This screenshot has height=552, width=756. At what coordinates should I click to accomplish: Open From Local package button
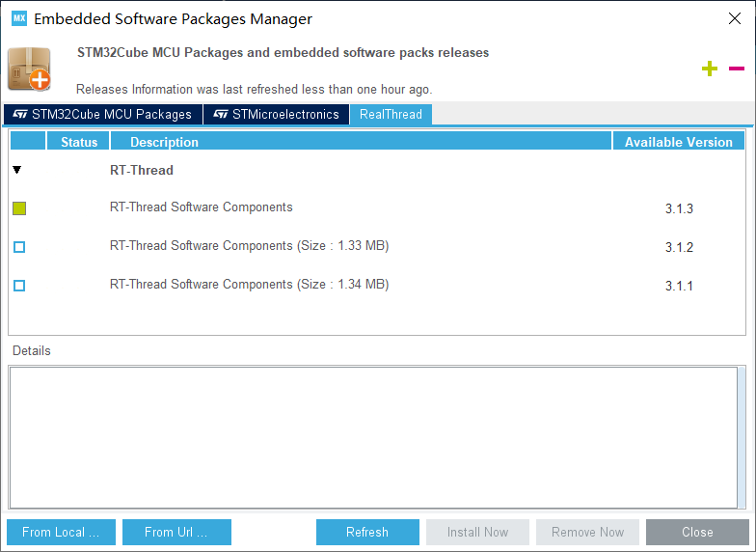[x=62, y=532]
